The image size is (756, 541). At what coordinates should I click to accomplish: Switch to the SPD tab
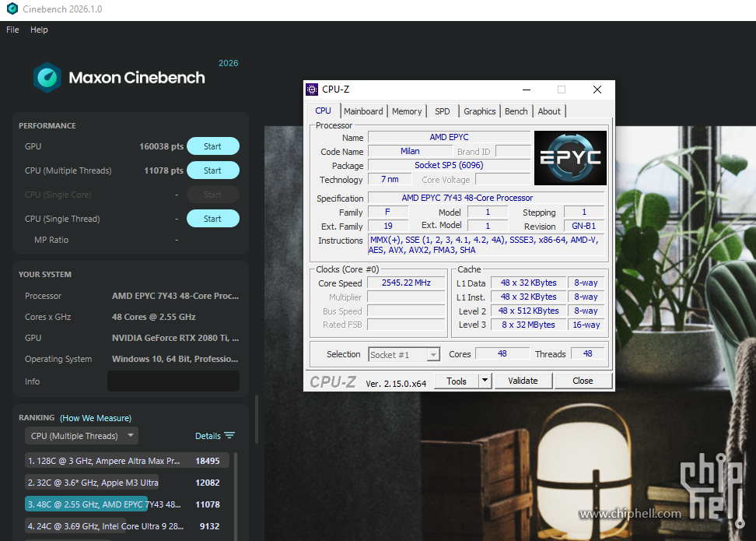(442, 111)
